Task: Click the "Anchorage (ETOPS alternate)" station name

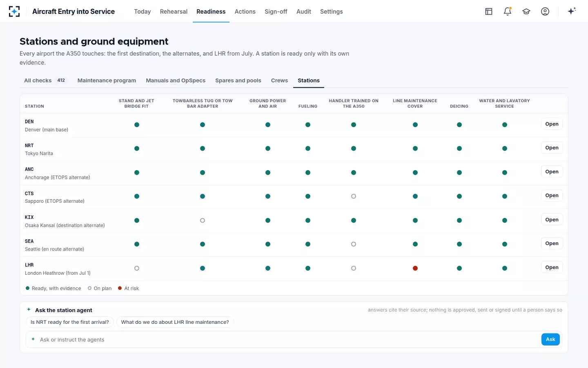Action: (58, 177)
